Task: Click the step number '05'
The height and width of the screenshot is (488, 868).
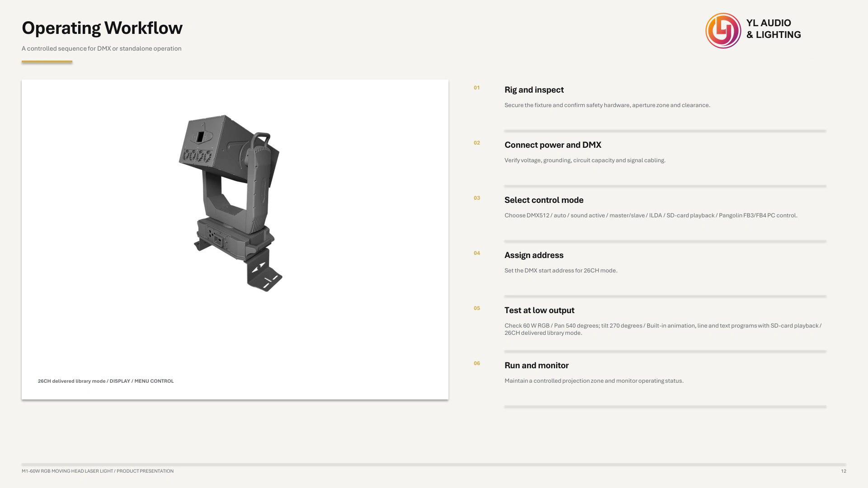Action: point(476,308)
